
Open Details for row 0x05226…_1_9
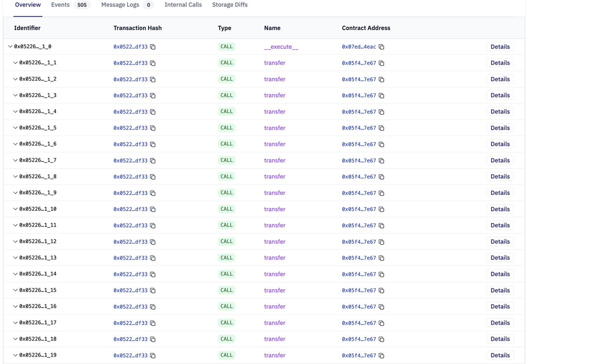pos(500,193)
